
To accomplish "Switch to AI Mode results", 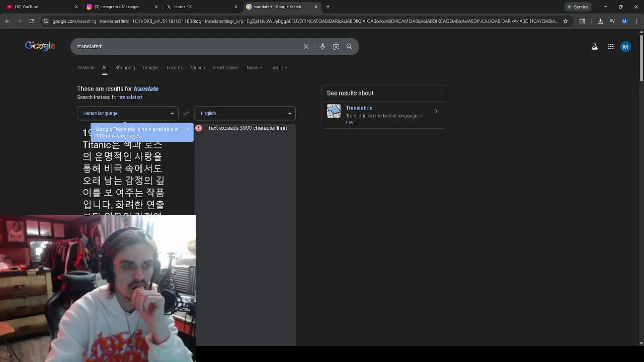I will pos(86,67).
